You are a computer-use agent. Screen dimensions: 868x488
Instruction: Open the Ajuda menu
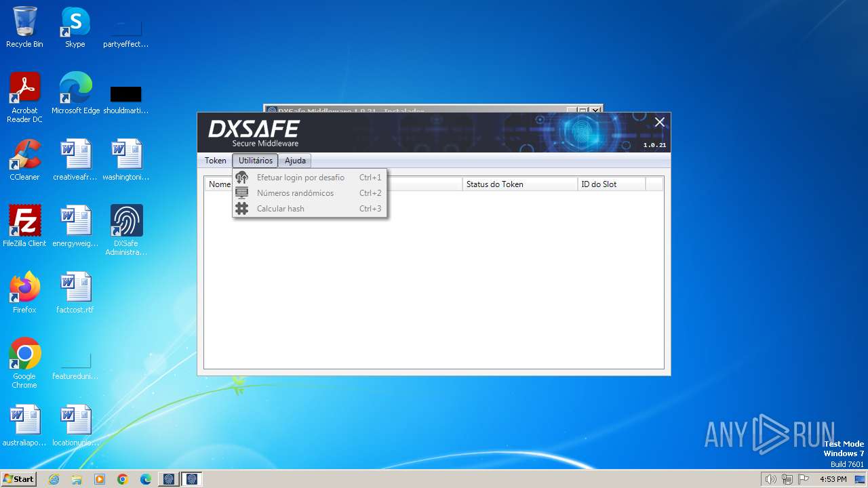[295, 161]
